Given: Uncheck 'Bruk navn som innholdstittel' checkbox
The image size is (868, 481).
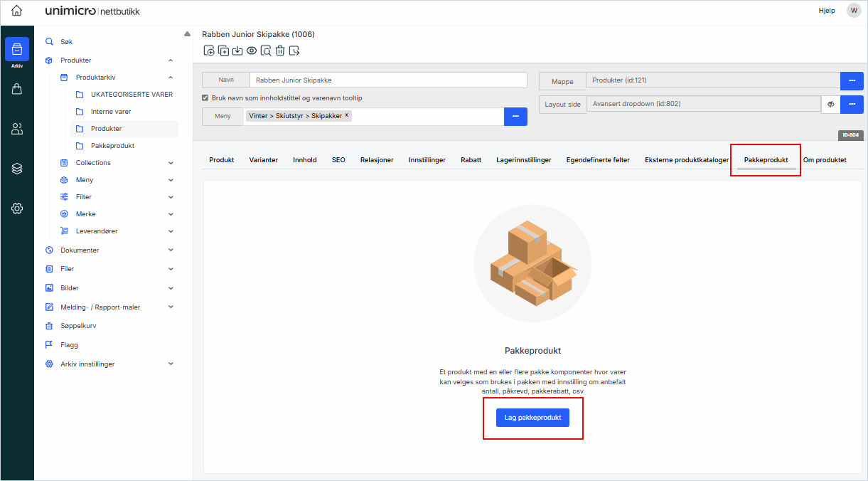Looking at the screenshot, I should click(x=205, y=98).
